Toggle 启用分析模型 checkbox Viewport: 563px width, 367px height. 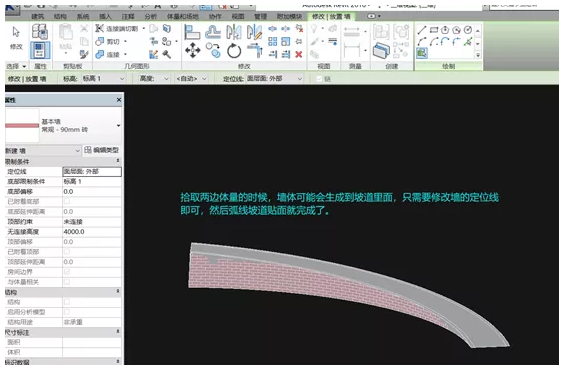pos(67,312)
